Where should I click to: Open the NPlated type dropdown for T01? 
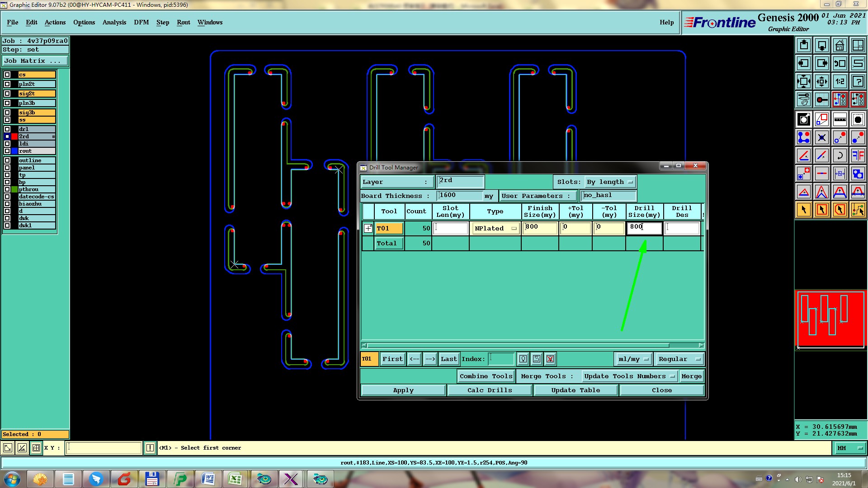pos(495,228)
